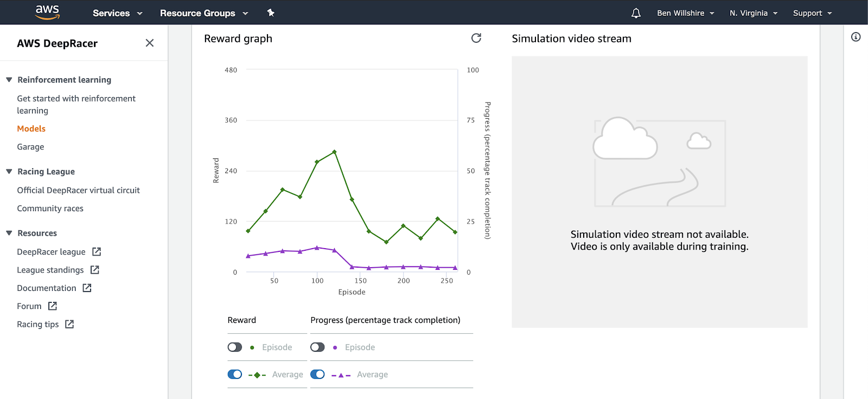This screenshot has height=399, width=868.
Task: Collapse the Resources section
Action: coord(9,233)
